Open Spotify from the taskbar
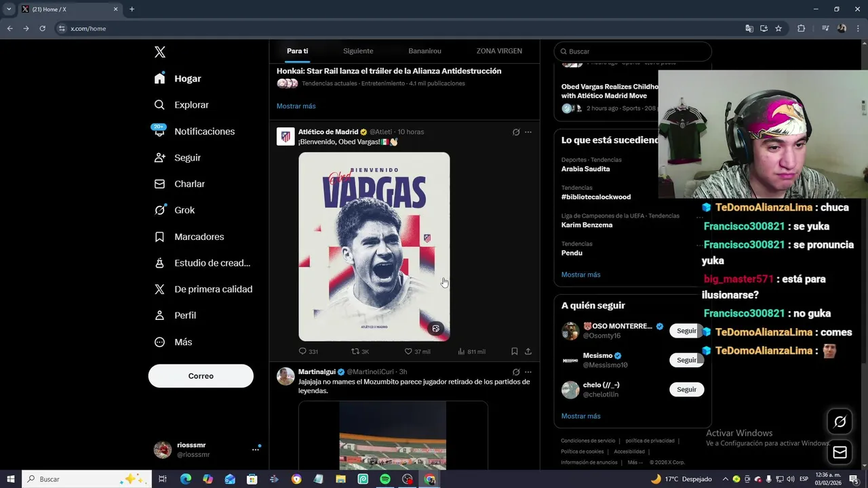The width and height of the screenshot is (868, 488). coord(384,479)
